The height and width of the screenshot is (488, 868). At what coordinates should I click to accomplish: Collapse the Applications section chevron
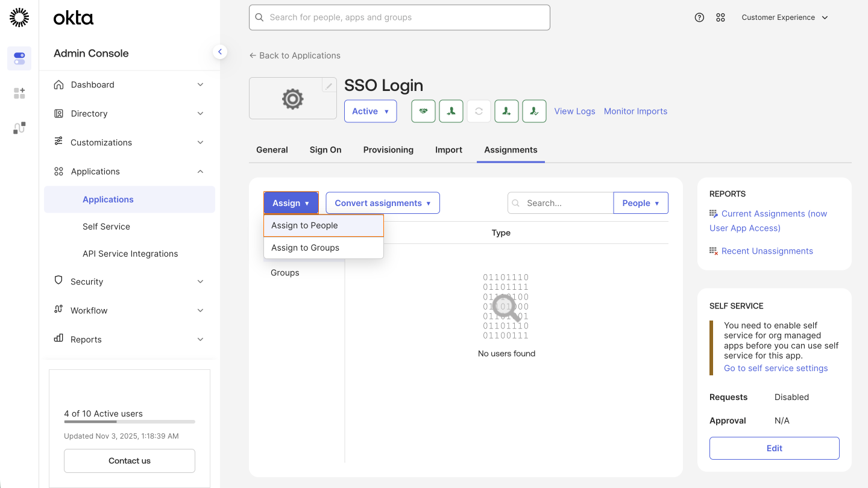(200, 171)
